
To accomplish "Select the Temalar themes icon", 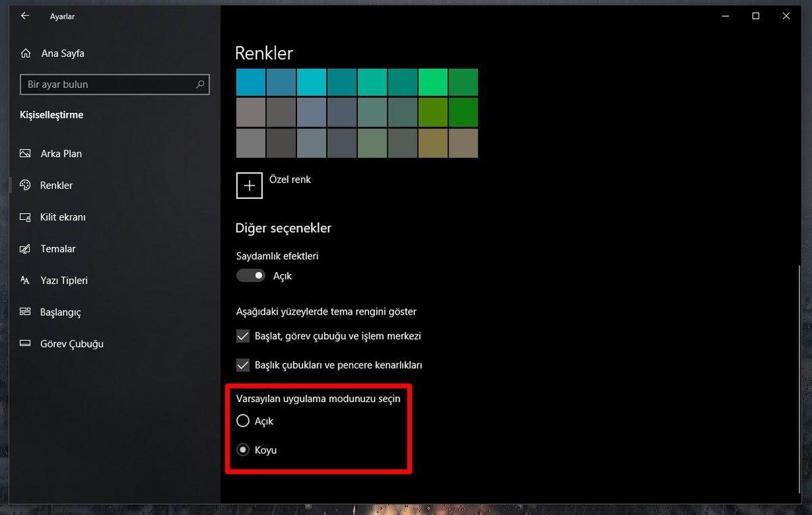I will pos(26,248).
